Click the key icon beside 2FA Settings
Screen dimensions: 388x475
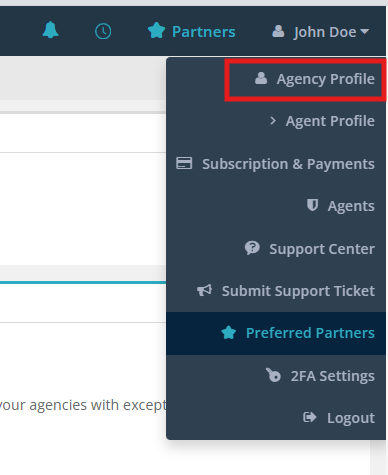273,375
